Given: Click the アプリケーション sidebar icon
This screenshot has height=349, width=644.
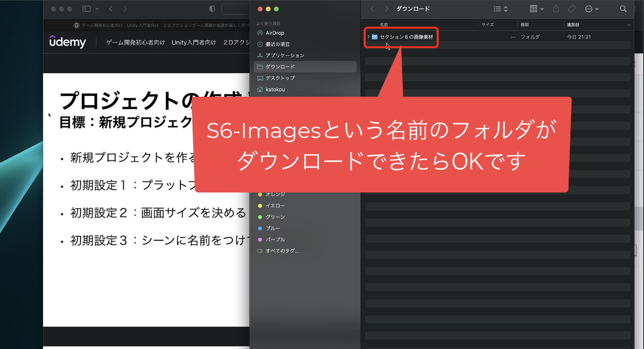Looking at the screenshot, I should point(260,55).
